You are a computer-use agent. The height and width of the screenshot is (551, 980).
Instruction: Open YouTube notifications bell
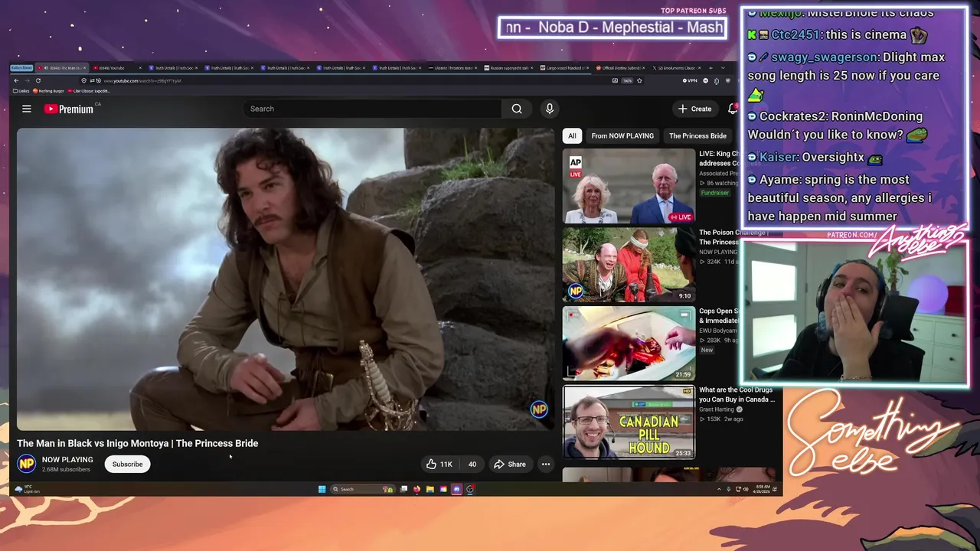click(732, 109)
